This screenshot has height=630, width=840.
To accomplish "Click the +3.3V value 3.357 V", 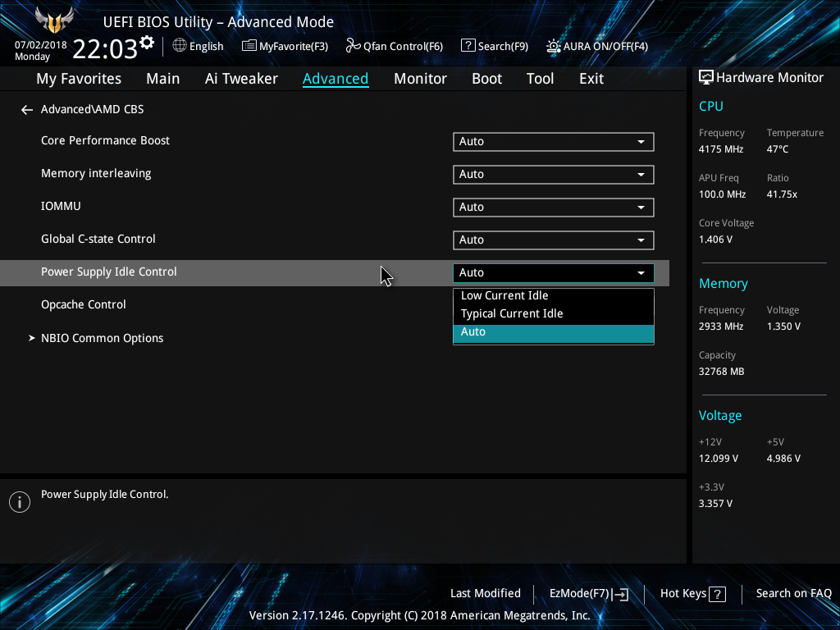I will pos(715,504).
